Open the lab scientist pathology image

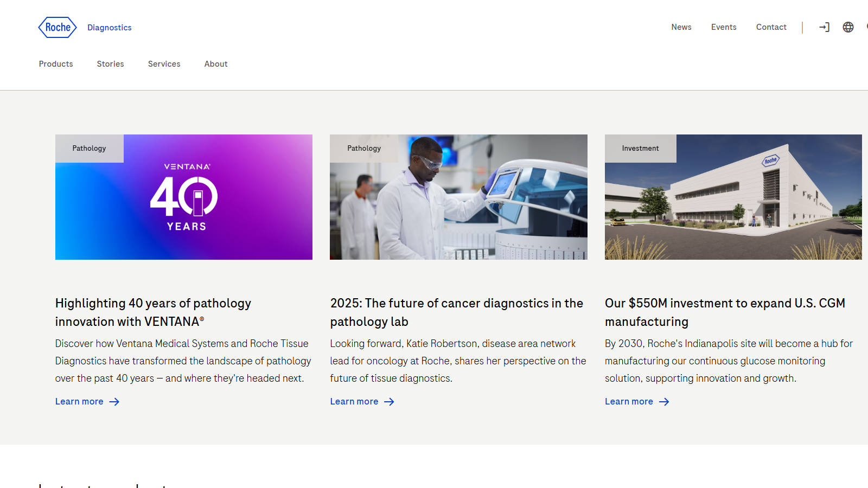pyautogui.click(x=458, y=197)
